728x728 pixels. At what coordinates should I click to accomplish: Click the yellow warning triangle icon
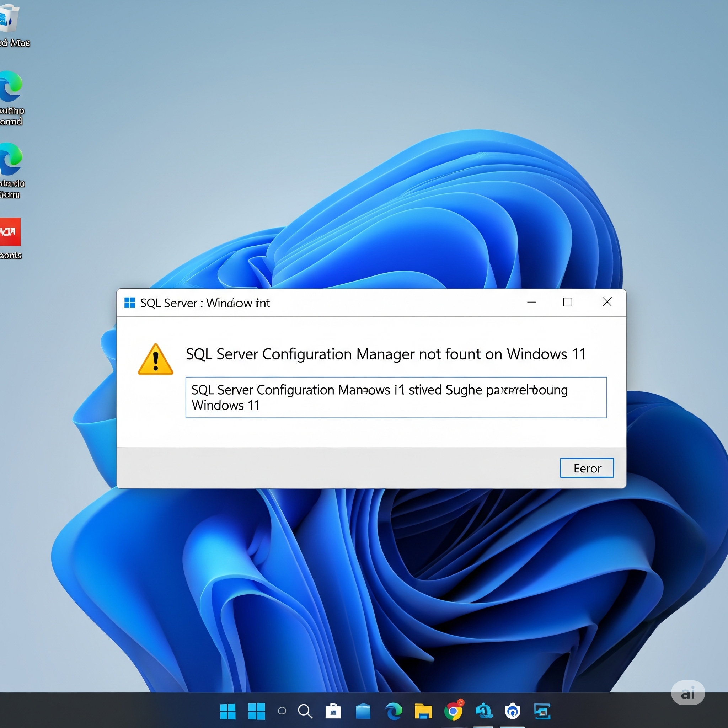click(156, 359)
